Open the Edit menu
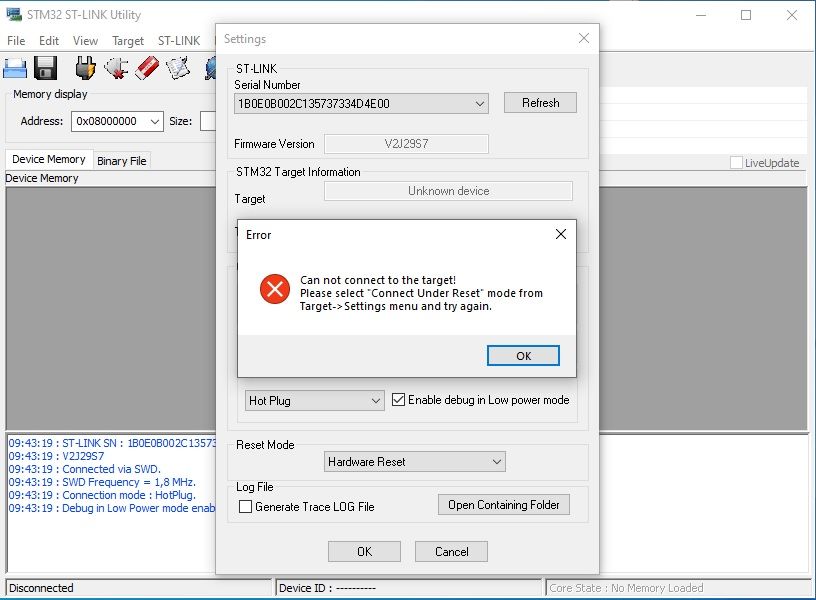Image resolution: width=816 pixels, height=600 pixels. click(49, 41)
